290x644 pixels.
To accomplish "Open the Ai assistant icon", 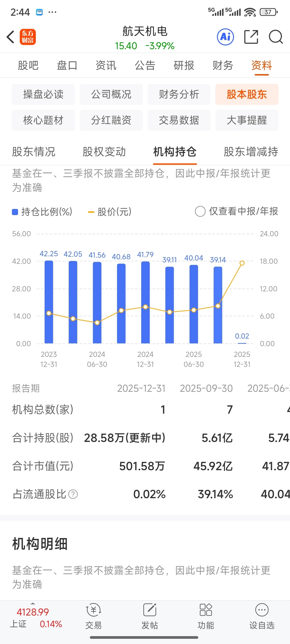I will (x=225, y=37).
